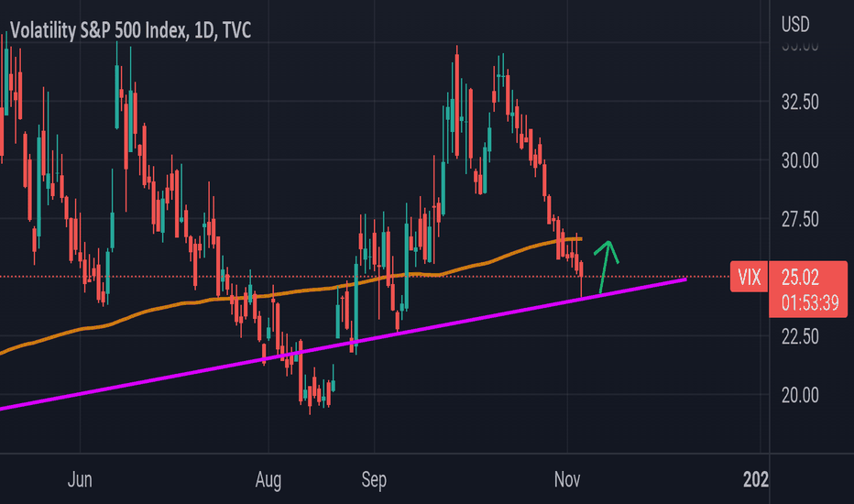854x504 pixels.
Task: Click the 25.02 current price value
Action: tap(800, 278)
